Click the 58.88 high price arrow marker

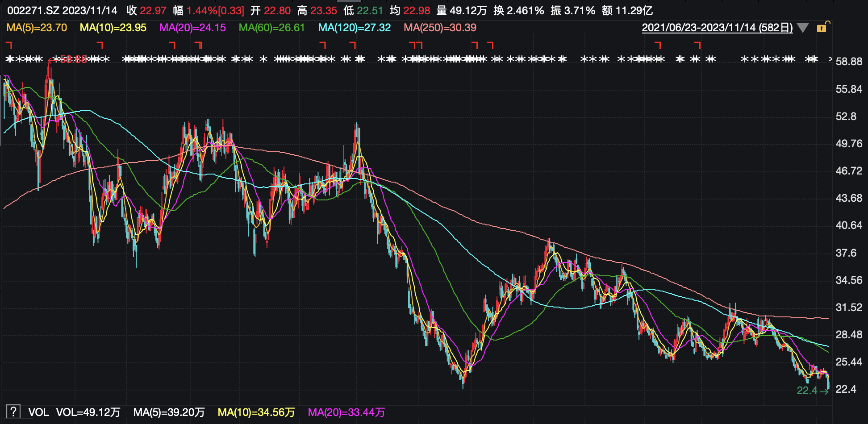tap(68, 59)
